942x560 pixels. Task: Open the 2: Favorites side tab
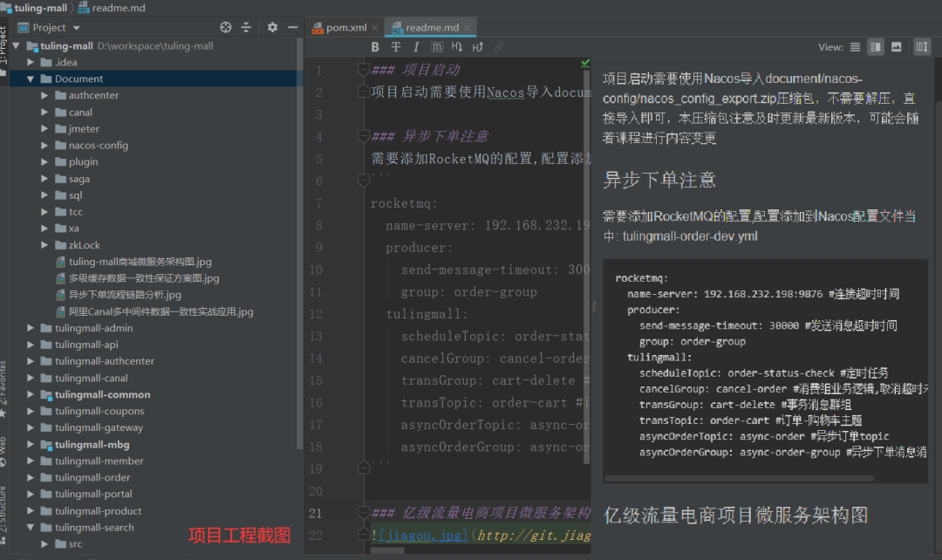[3, 388]
